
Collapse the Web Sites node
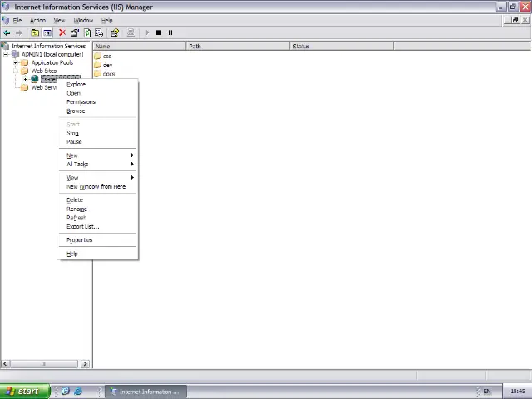[15, 71]
